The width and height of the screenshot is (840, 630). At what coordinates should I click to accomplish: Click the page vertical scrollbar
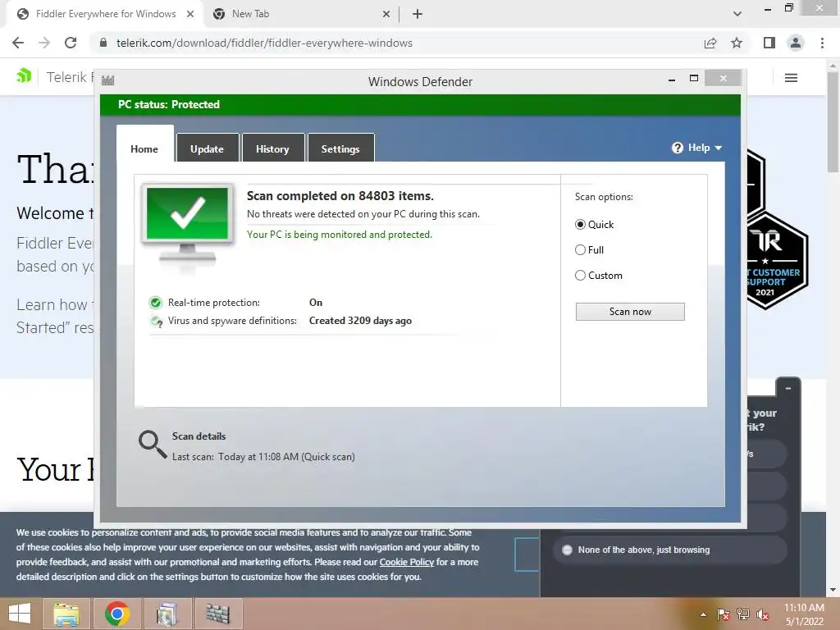point(833,122)
